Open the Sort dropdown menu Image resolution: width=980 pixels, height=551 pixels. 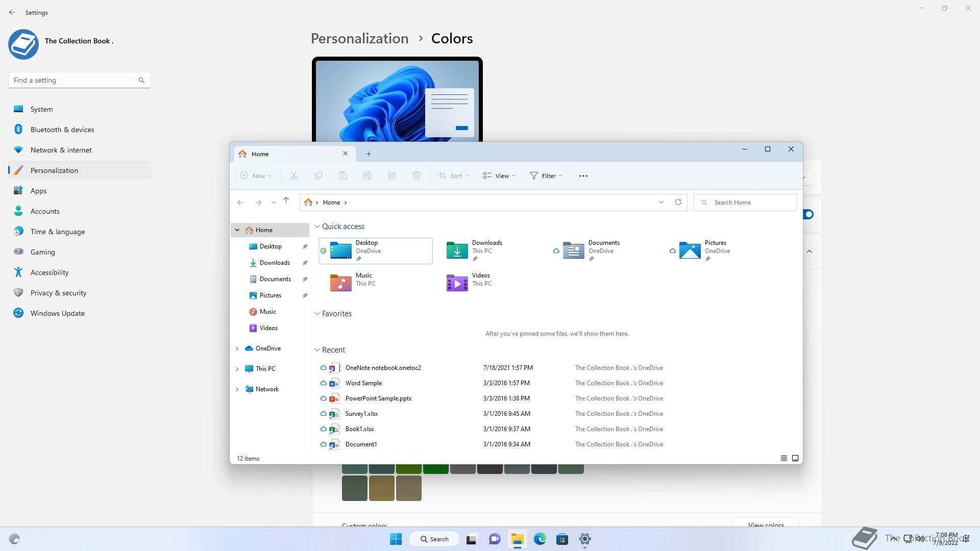pyautogui.click(x=453, y=176)
